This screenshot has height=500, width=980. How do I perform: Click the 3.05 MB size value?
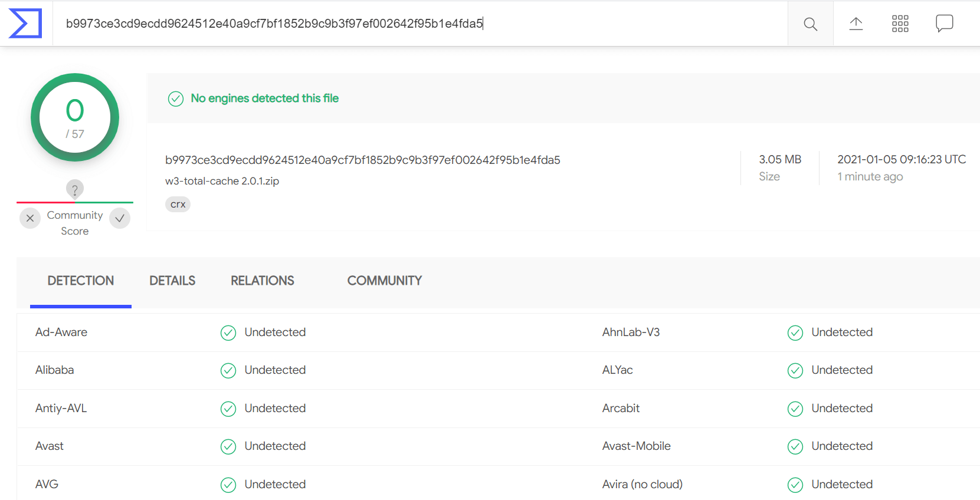[x=780, y=159]
